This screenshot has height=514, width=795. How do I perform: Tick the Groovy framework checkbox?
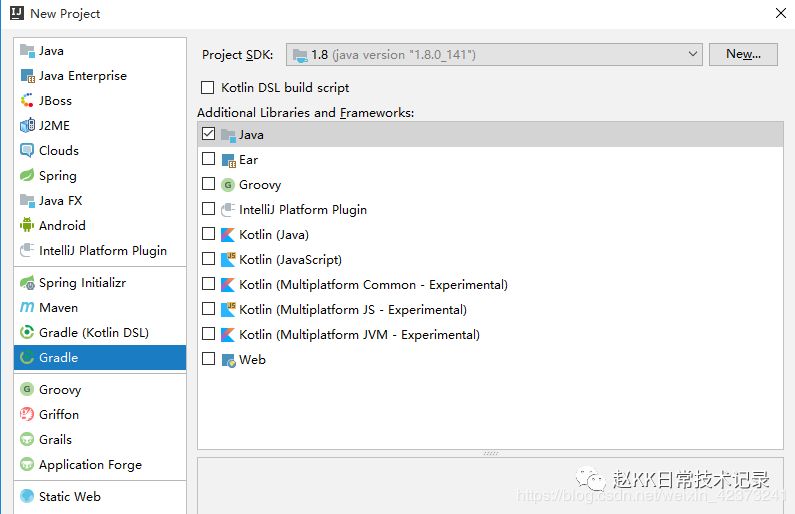(208, 183)
